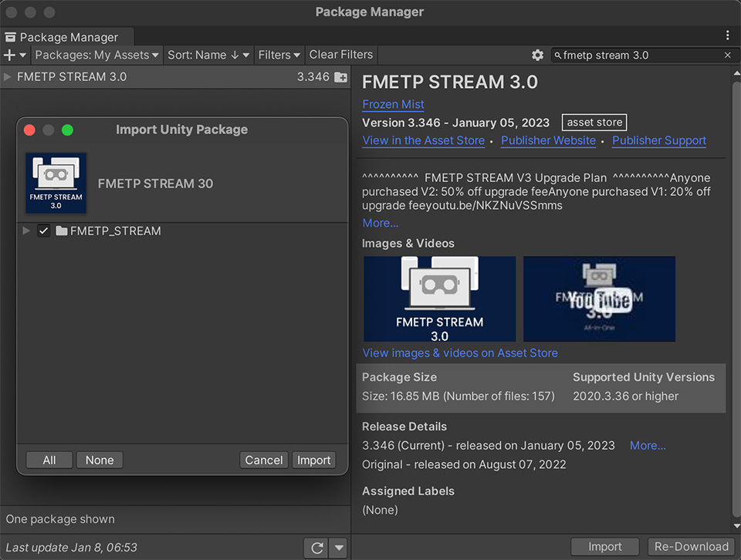Expand the FMETP_STREAM folder tree
The width and height of the screenshot is (741, 560).
click(25, 231)
